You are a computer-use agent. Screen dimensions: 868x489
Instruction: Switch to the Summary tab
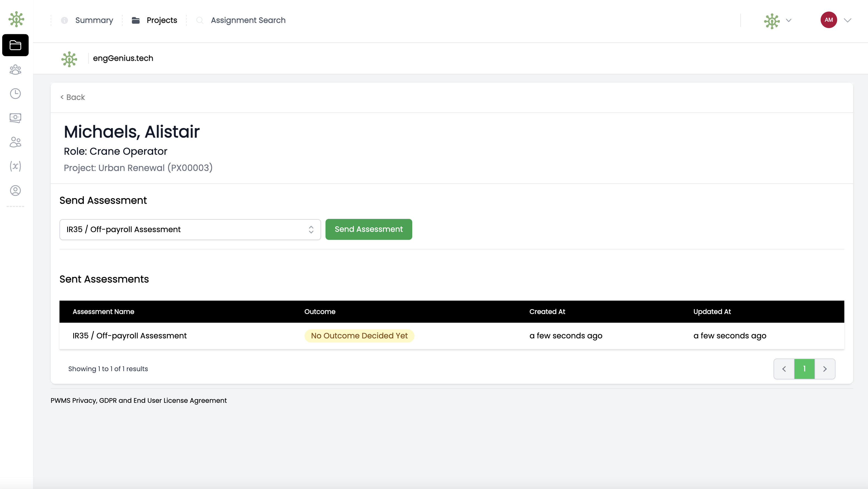tap(94, 20)
